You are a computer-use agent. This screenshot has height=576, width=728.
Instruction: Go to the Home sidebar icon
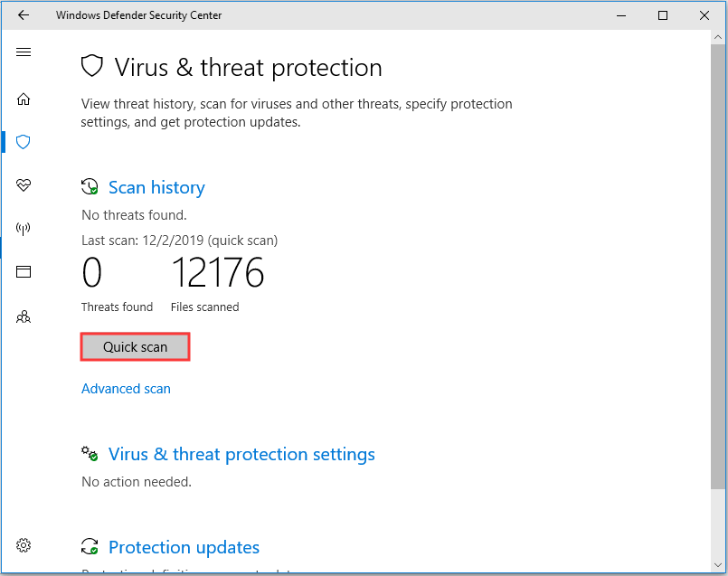(x=24, y=99)
